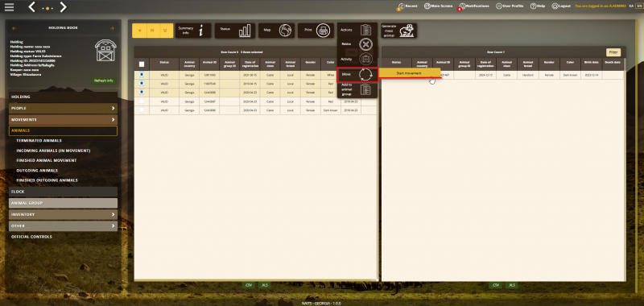Uncheck the first selected animal row checkbox
Screen dimensions: 644x306
click(x=142, y=75)
